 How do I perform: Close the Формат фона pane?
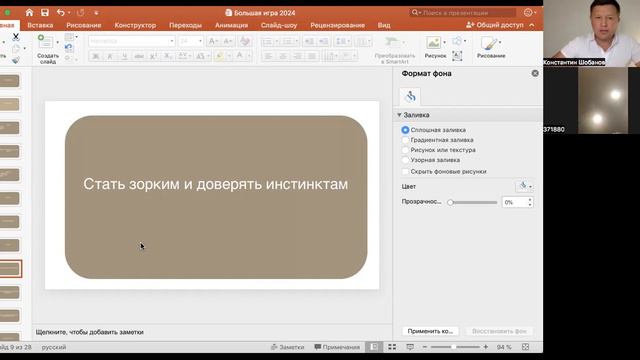pyautogui.click(x=535, y=73)
